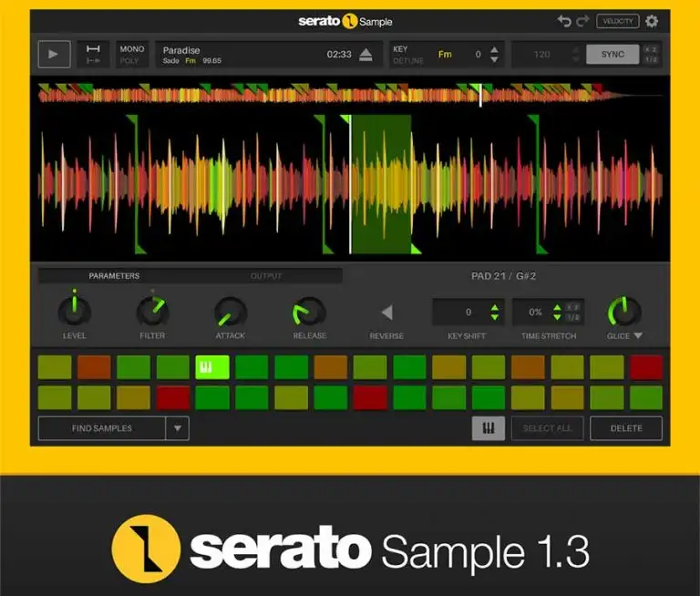The image size is (700, 596).
Task: Click time stretch x2 button
Action: (572, 307)
